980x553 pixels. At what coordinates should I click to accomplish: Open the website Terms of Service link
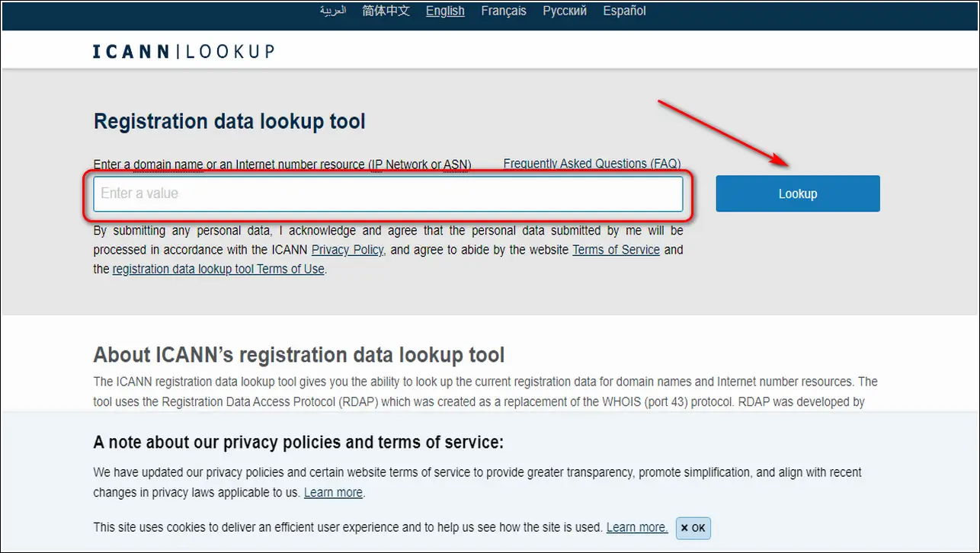coord(616,250)
